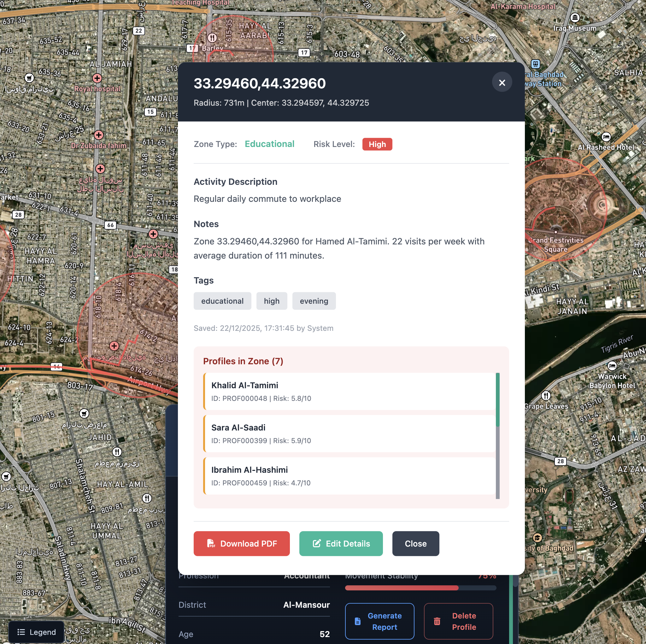Click the Download PDF button
The image size is (646, 644).
[241, 543]
